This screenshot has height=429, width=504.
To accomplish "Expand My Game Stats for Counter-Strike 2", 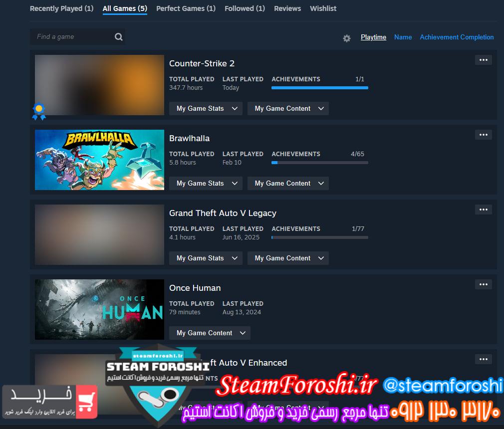I will 206,109.
